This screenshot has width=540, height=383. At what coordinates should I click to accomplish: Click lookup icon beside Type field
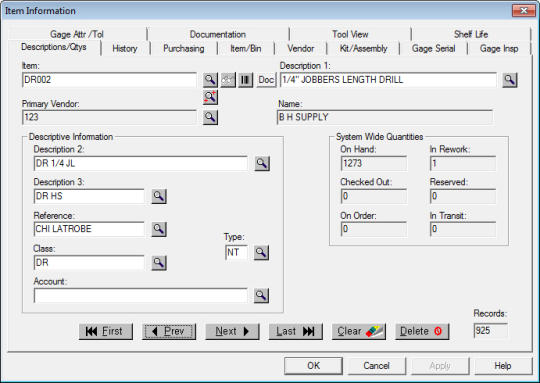[x=261, y=252]
